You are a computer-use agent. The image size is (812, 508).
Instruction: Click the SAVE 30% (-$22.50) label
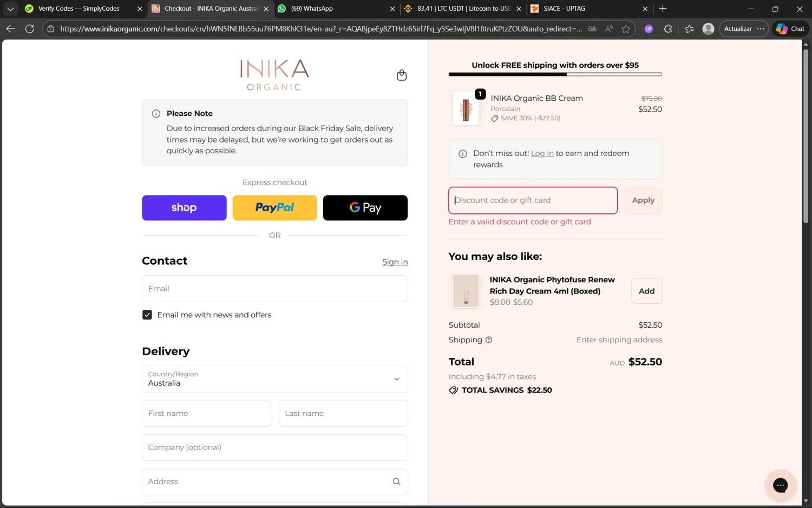(531, 118)
